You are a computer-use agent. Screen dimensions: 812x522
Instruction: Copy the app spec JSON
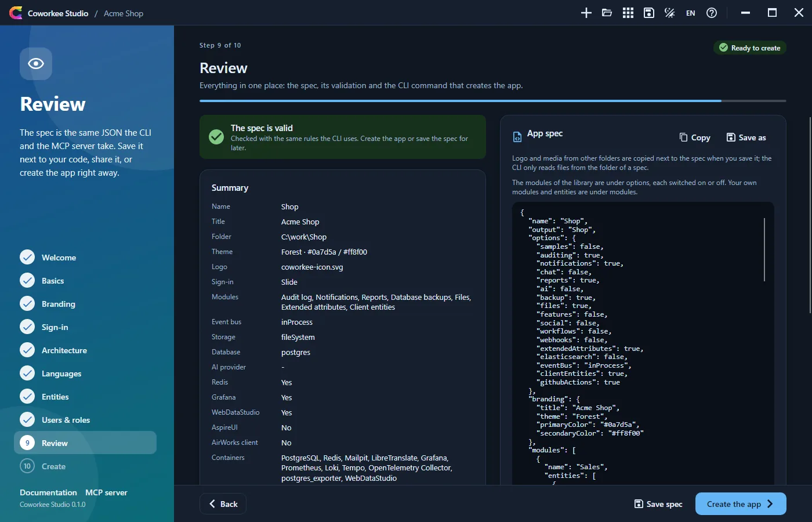pyautogui.click(x=695, y=137)
